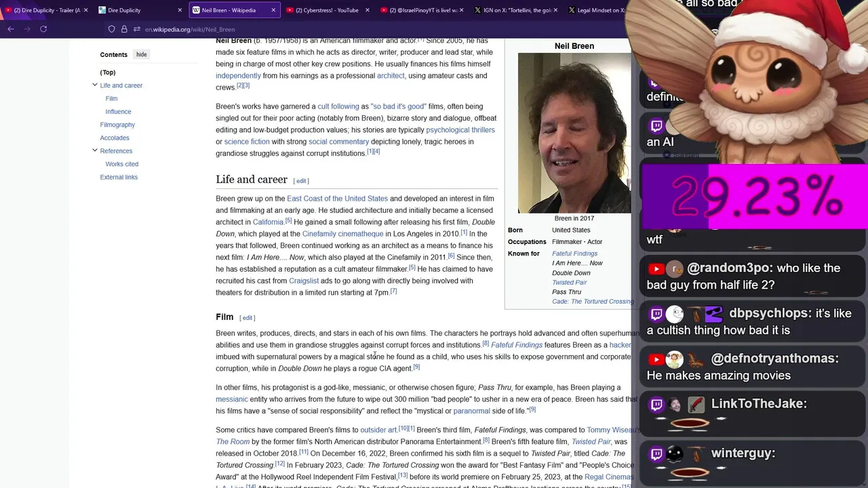The width and height of the screenshot is (868, 488).
Task: Open the 'hacker' link in the Film section
Action: (620, 345)
